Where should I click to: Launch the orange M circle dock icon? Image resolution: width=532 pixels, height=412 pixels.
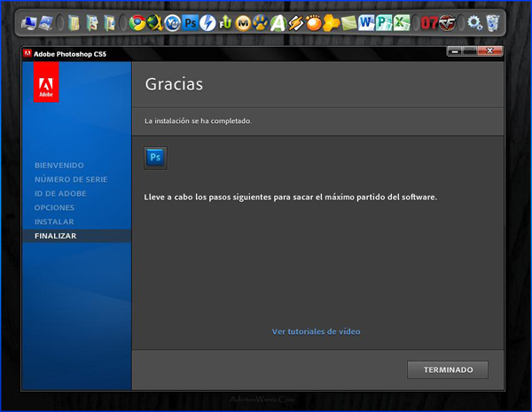[243, 24]
